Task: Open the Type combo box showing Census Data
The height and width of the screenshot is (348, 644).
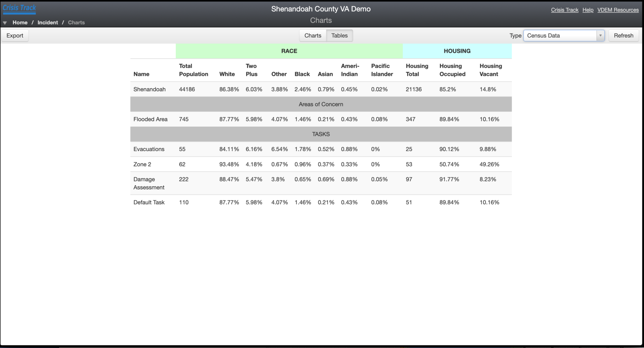Action: (560, 35)
